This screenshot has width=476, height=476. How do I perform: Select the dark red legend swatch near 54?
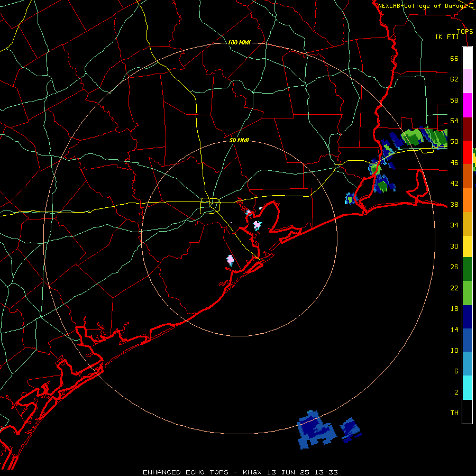[467, 129]
